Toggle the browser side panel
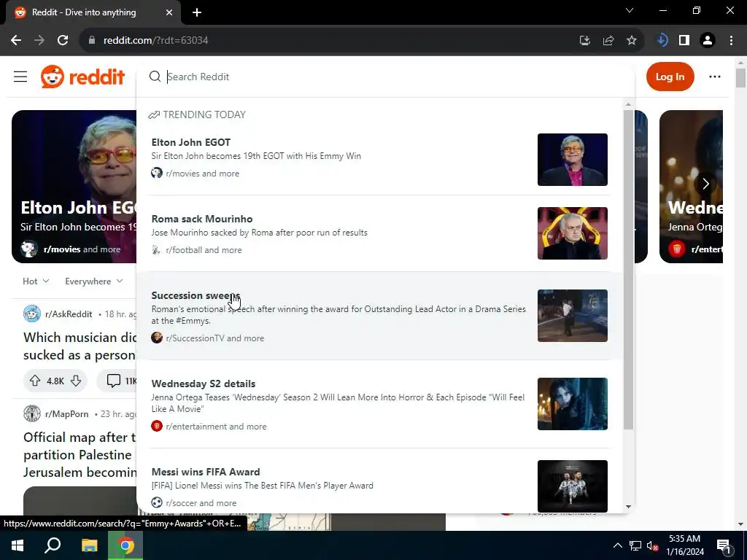 pos(684,41)
